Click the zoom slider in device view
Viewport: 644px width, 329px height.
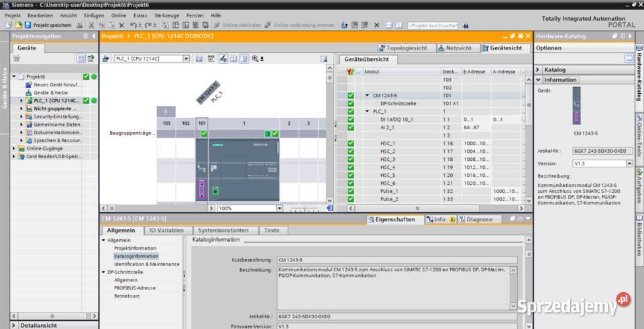pos(305,208)
